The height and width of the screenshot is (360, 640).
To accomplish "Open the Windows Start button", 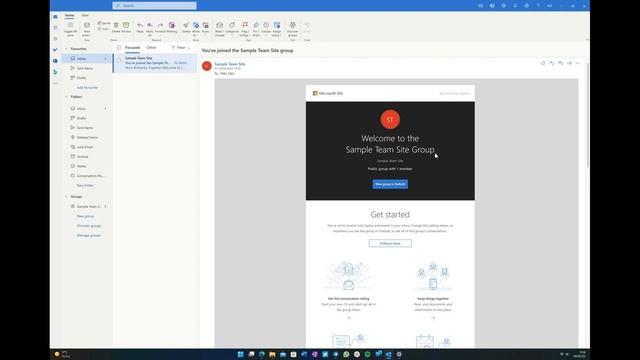I will 240,354.
